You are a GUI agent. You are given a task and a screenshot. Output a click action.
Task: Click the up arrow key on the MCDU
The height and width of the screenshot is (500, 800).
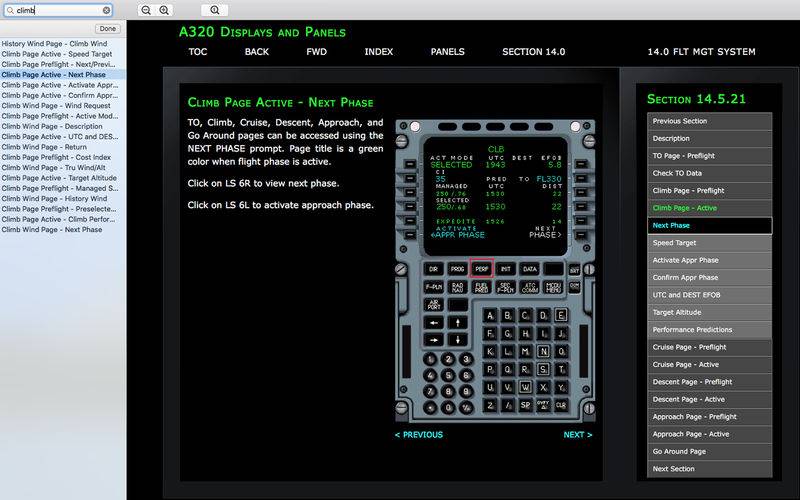457,323
